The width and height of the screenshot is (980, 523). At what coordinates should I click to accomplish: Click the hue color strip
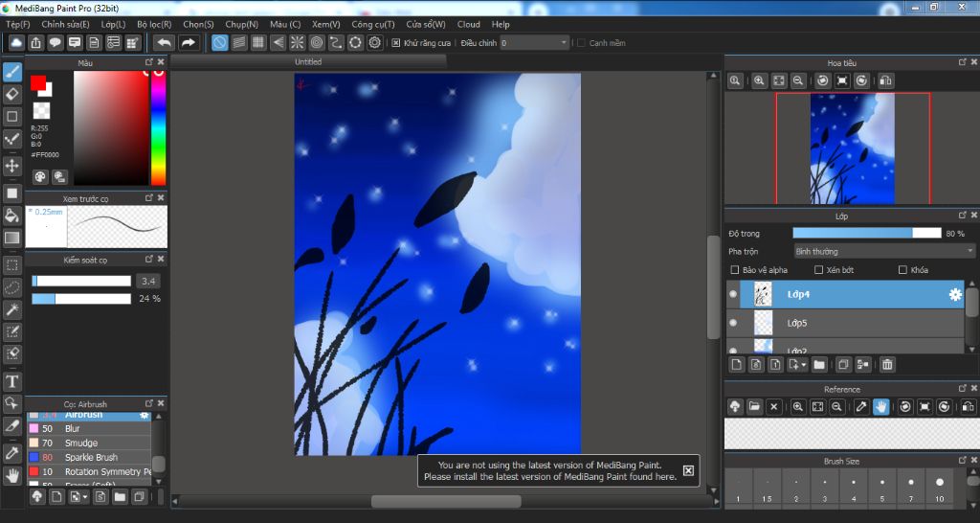[x=159, y=128]
